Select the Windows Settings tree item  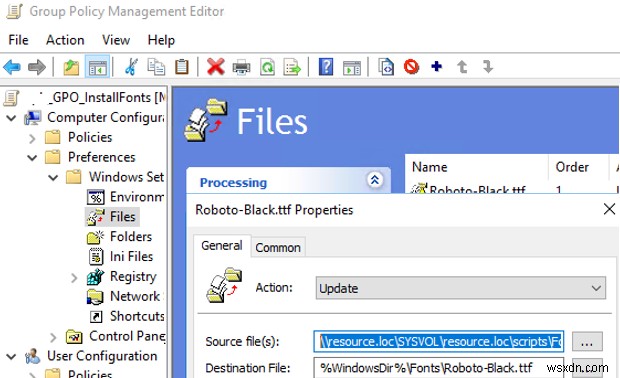tap(126, 177)
